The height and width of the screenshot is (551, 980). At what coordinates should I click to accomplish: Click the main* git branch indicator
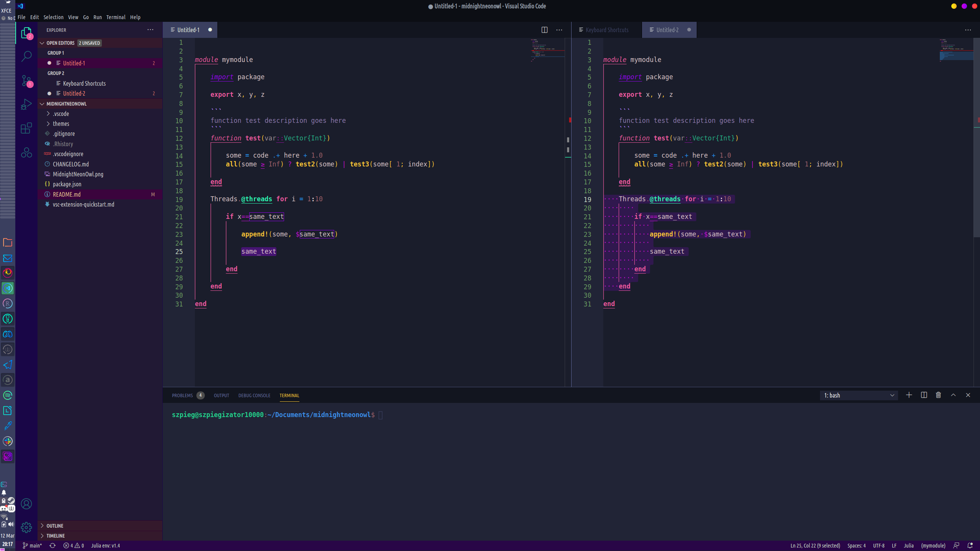(32, 546)
